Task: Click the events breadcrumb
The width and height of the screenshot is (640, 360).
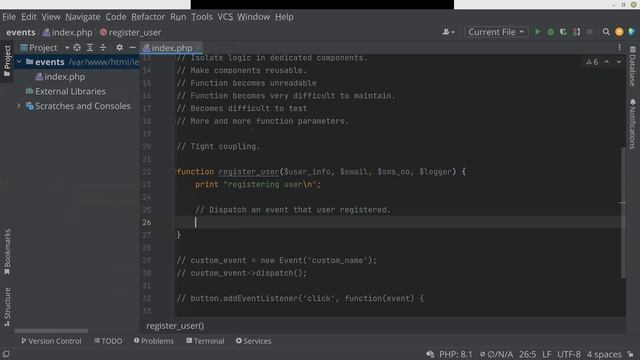Action: pos(20,32)
